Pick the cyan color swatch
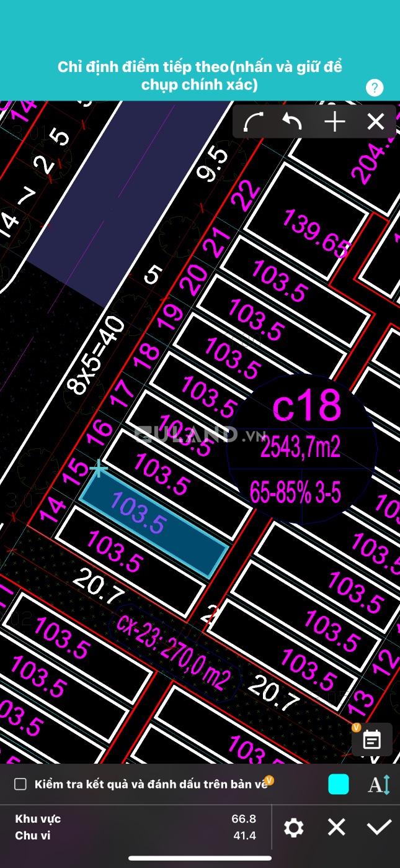 click(339, 784)
